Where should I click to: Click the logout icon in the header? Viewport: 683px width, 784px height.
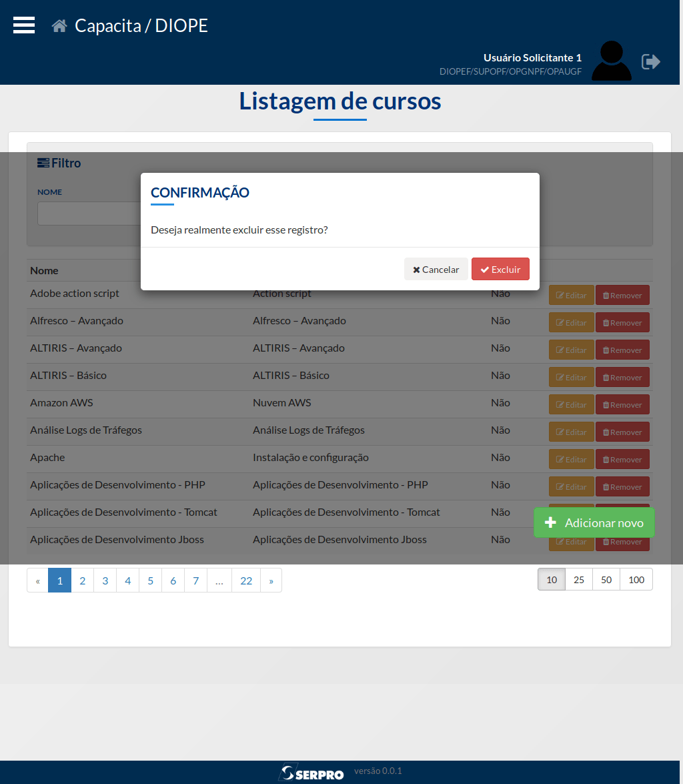(x=651, y=61)
